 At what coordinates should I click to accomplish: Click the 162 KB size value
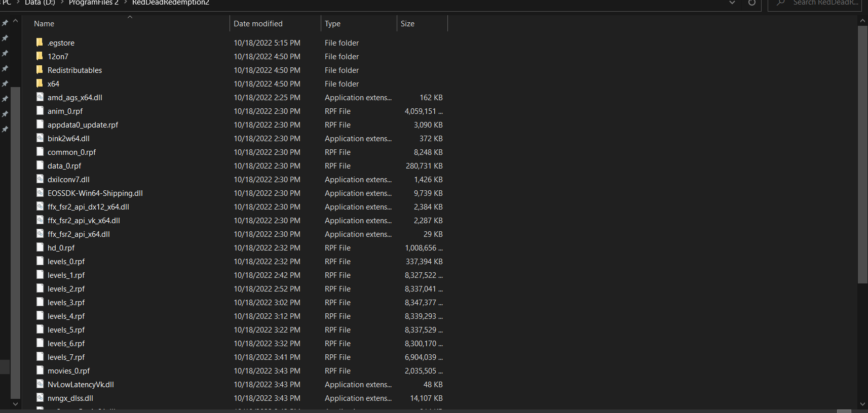[431, 98]
